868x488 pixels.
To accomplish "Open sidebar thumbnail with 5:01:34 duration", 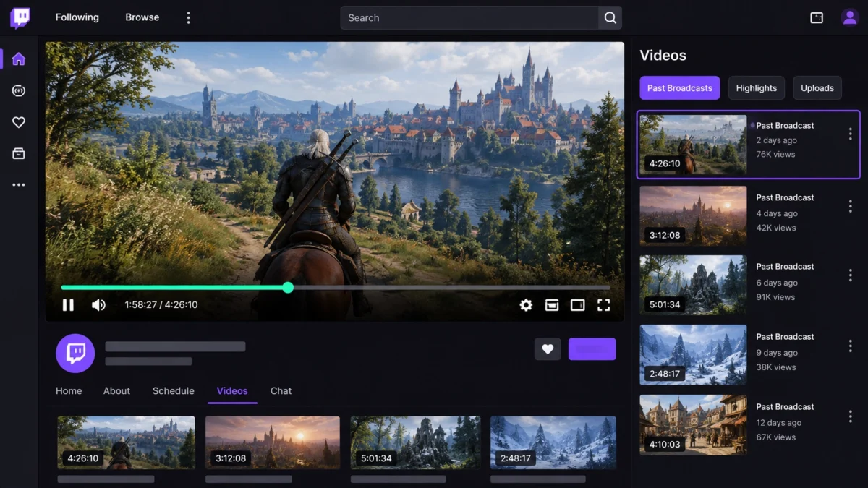I will point(693,286).
